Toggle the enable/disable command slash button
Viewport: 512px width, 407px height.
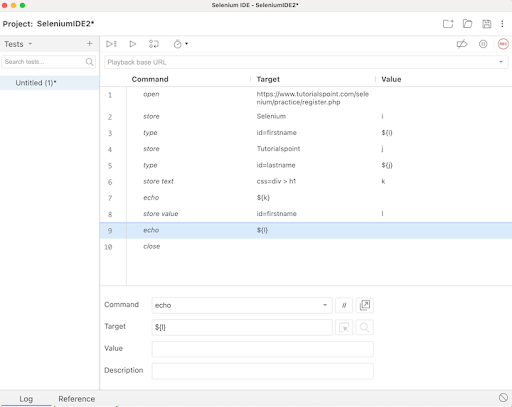(x=344, y=305)
